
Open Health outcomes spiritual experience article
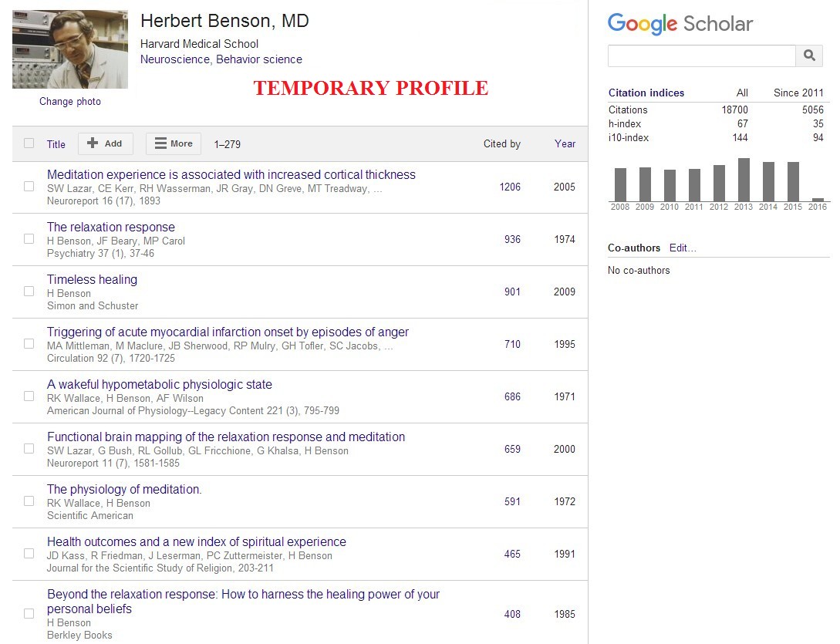click(x=197, y=542)
